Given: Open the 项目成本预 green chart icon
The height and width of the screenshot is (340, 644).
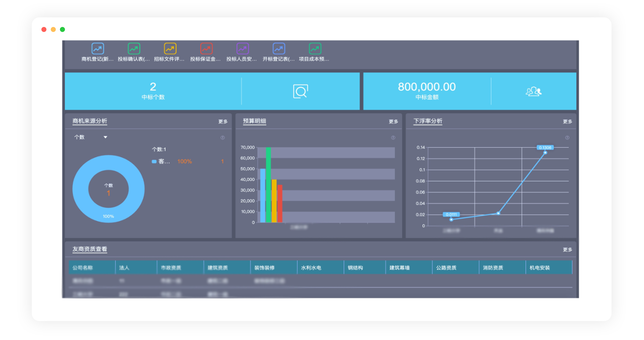Looking at the screenshot, I should pos(315,49).
